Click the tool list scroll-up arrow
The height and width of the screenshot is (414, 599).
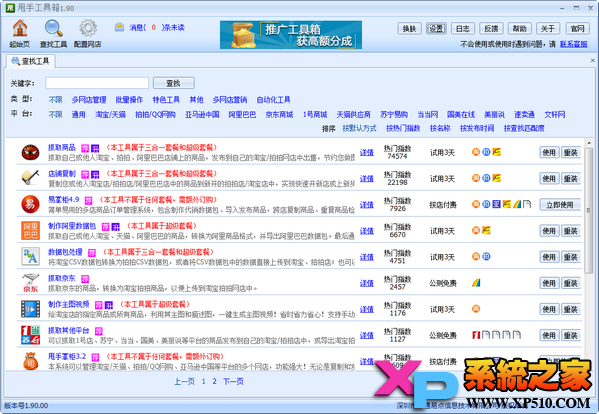pos(589,143)
